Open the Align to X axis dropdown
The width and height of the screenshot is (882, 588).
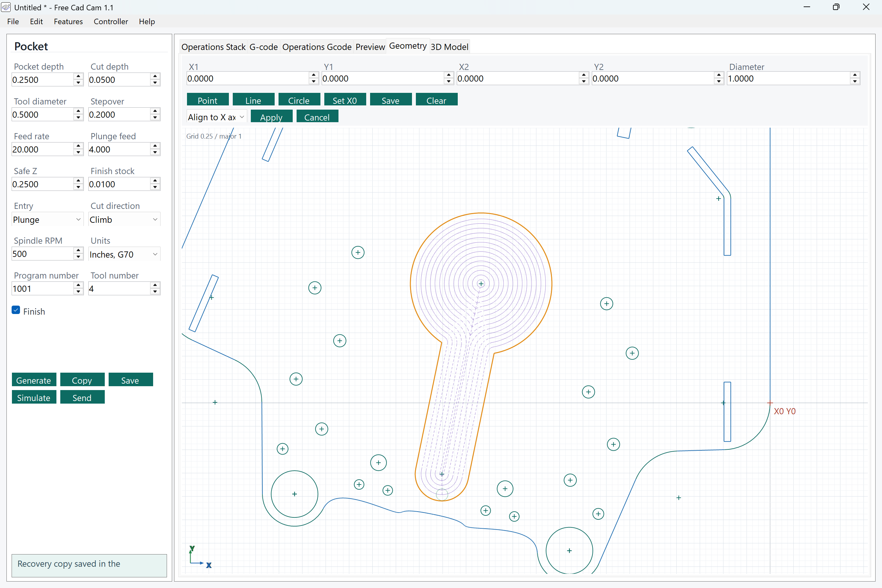[216, 117]
